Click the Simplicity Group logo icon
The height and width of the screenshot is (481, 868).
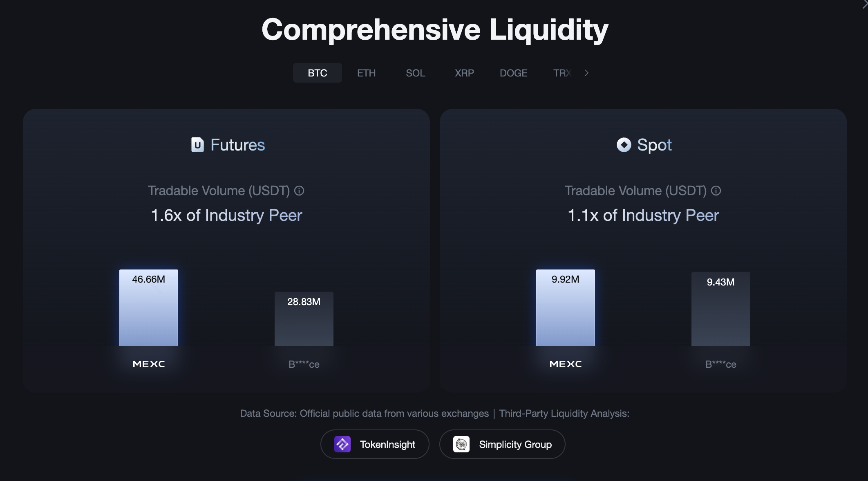click(x=461, y=444)
